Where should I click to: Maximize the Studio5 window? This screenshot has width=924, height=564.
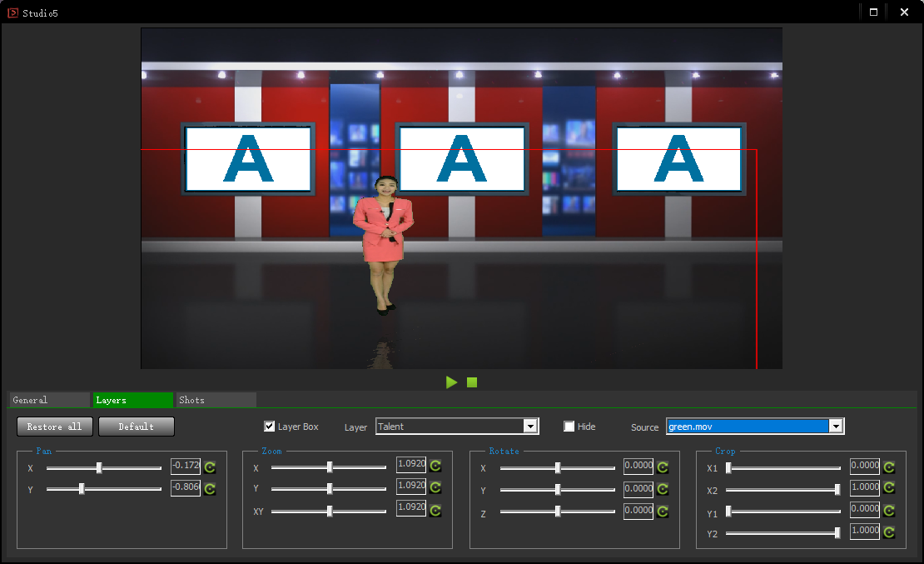(873, 12)
